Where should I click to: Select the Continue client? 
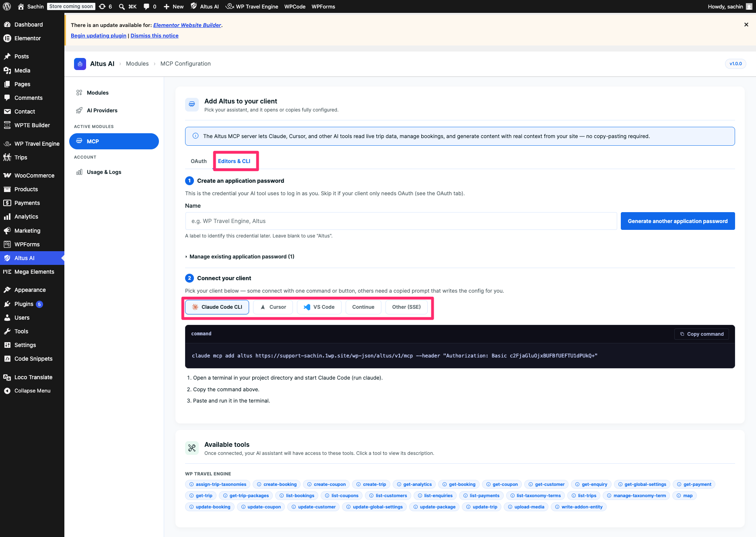(363, 307)
